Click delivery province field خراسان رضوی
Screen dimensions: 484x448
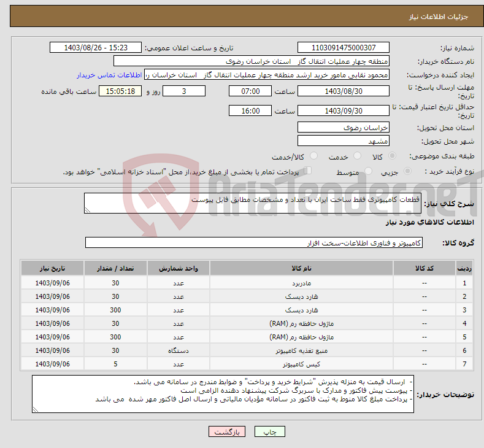[x=344, y=128]
